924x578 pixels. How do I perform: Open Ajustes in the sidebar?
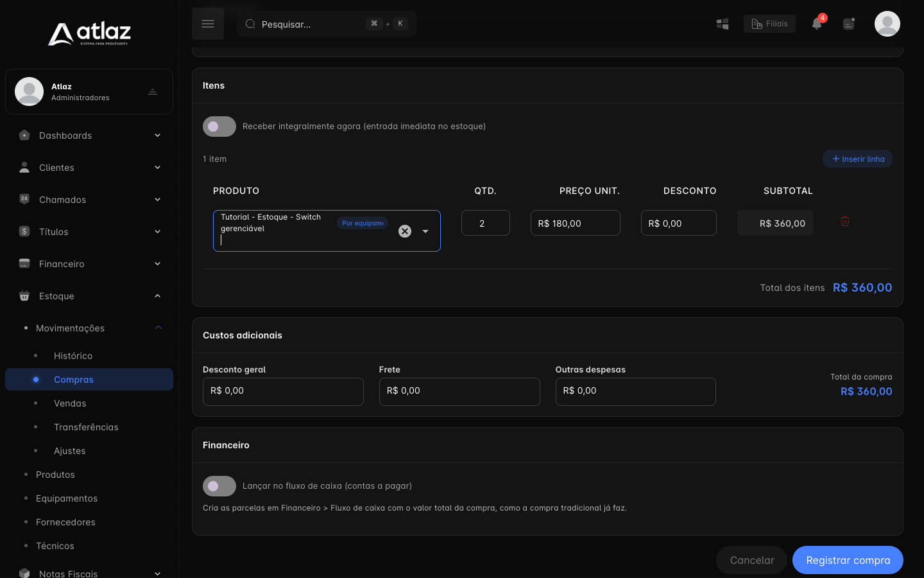tap(70, 451)
